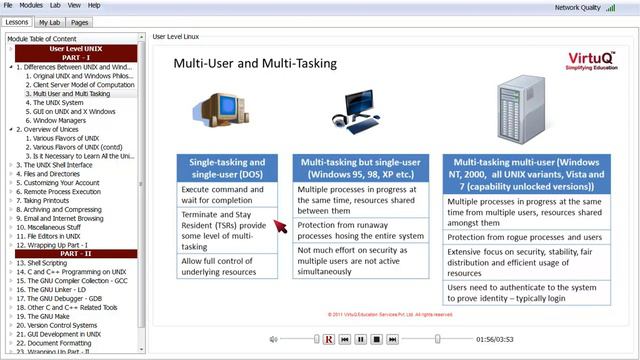Select '20. Version Control Systems' item

pos(57,325)
